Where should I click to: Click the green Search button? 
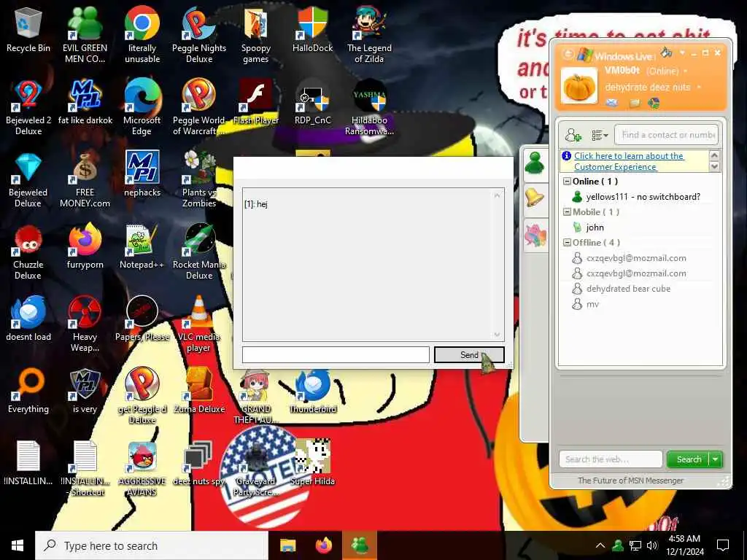689,459
